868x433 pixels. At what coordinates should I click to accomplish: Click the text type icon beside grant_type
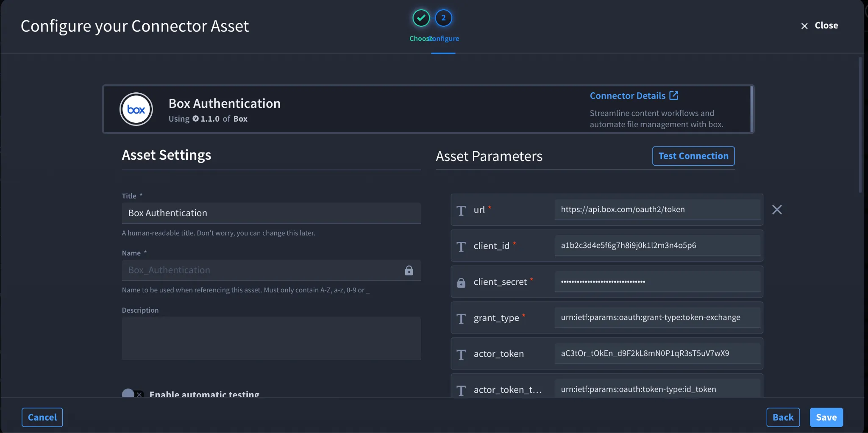[x=461, y=319]
